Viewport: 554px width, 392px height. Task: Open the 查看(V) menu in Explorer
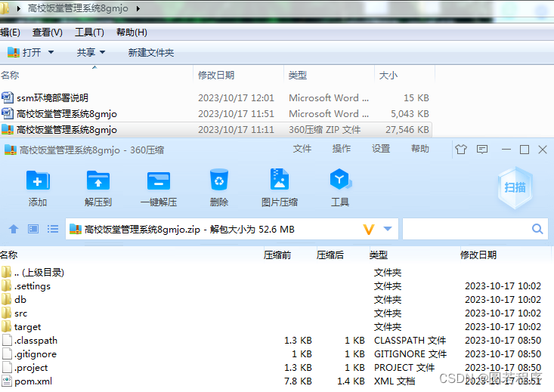[48, 32]
